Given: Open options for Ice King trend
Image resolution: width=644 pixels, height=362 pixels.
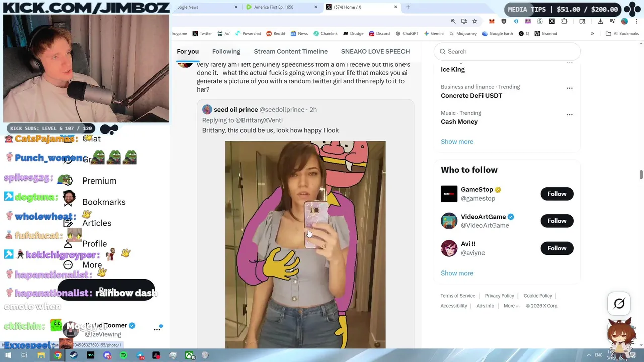Looking at the screenshot, I should pyautogui.click(x=569, y=63).
